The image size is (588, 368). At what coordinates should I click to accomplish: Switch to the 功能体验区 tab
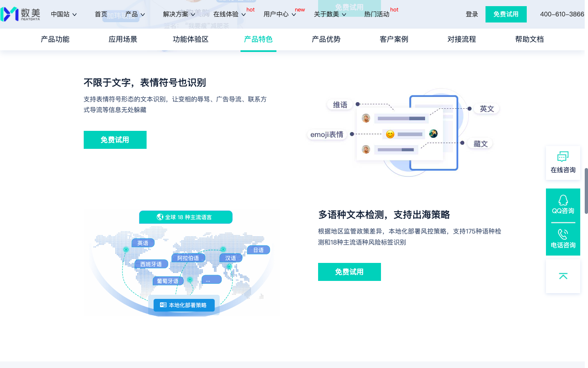(191, 39)
